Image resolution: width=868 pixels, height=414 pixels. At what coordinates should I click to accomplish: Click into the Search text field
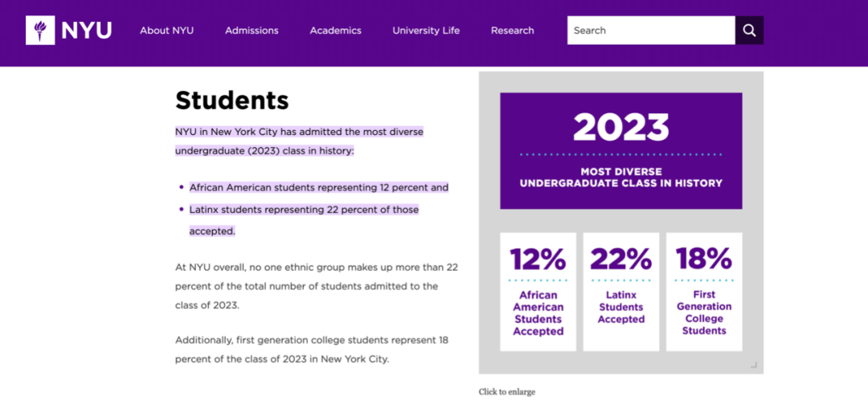click(x=651, y=31)
